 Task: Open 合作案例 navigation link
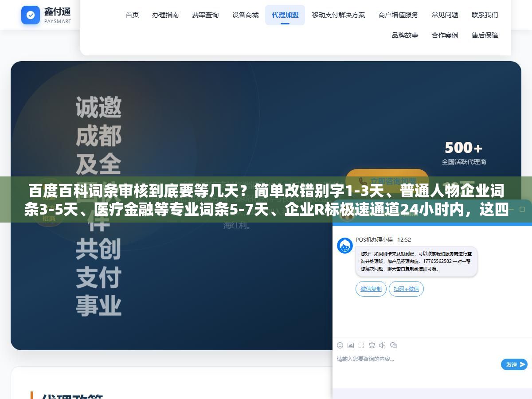[x=445, y=35]
